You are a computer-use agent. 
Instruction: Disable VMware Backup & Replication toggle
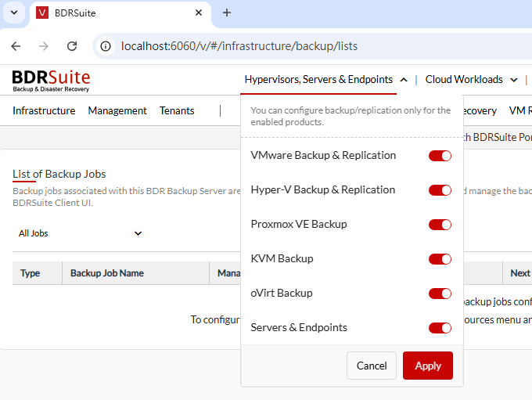tap(440, 156)
